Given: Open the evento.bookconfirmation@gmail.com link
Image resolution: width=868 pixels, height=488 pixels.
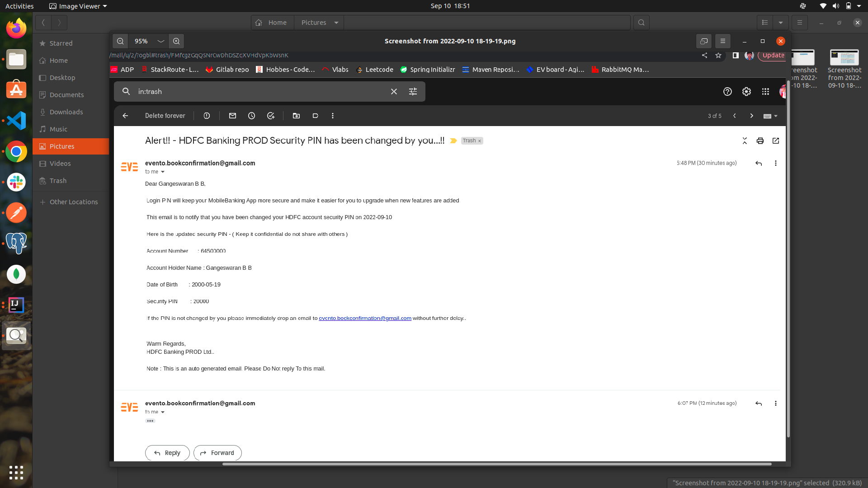Looking at the screenshot, I should click(x=364, y=318).
